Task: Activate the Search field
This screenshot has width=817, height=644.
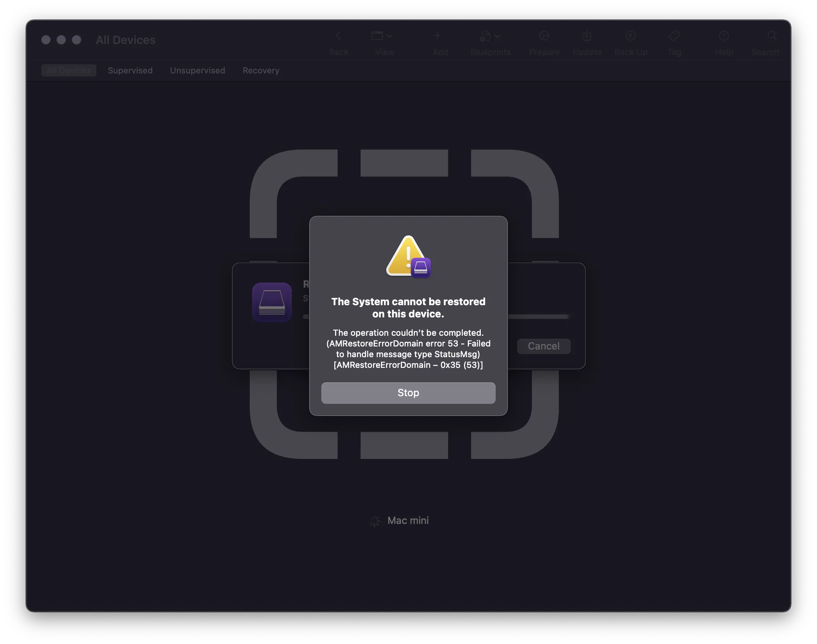Action: [771, 42]
